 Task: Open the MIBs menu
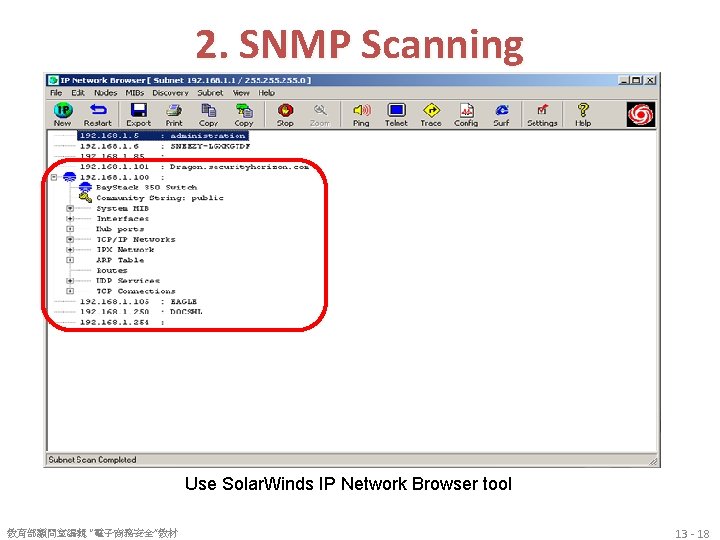point(135,93)
